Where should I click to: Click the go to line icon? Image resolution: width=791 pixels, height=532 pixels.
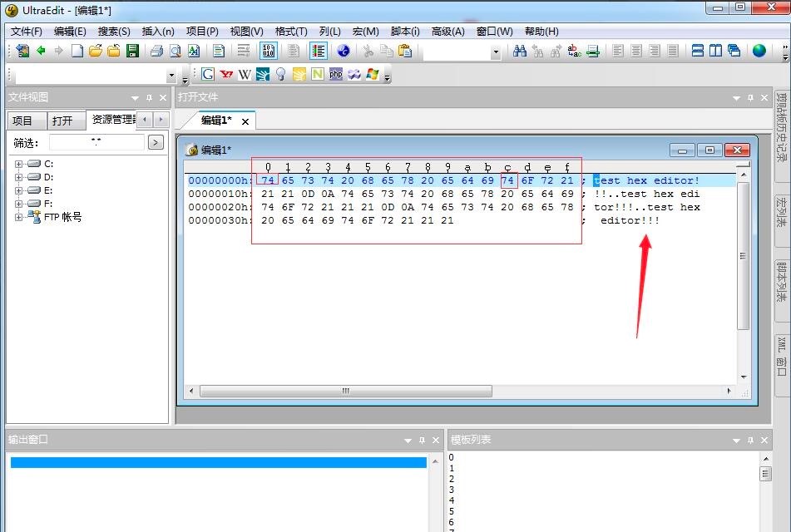click(x=593, y=51)
